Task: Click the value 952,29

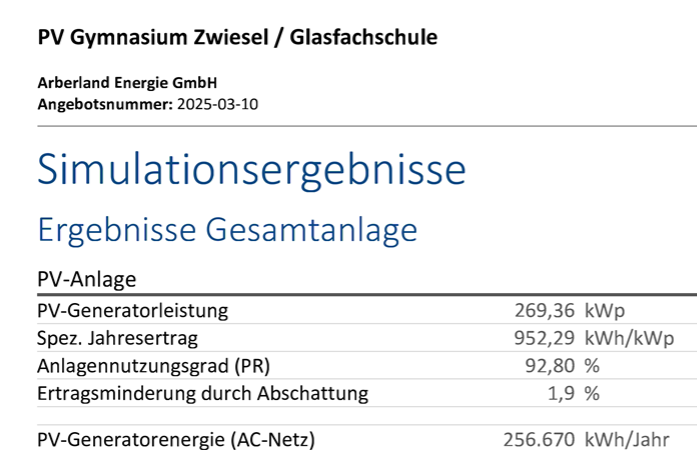Action: point(547,338)
